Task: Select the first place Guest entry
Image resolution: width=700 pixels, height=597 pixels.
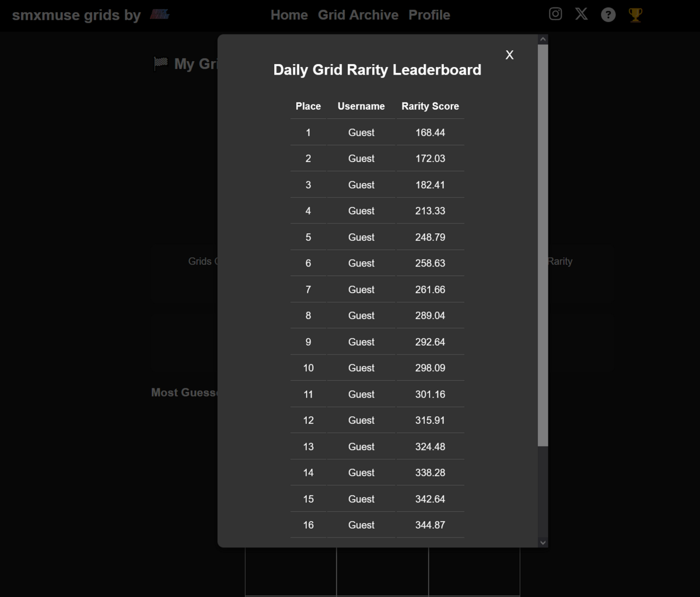Action: pos(361,132)
